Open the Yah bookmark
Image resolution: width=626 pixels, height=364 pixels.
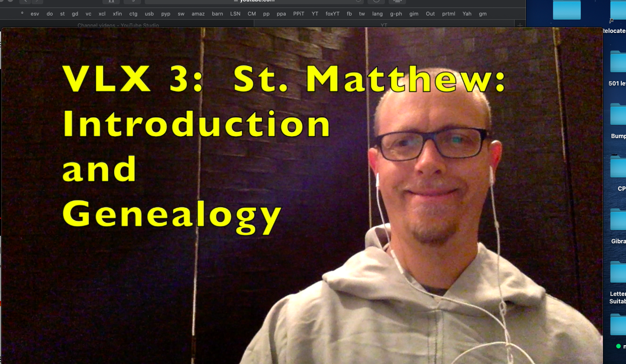pyautogui.click(x=467, y=14)
